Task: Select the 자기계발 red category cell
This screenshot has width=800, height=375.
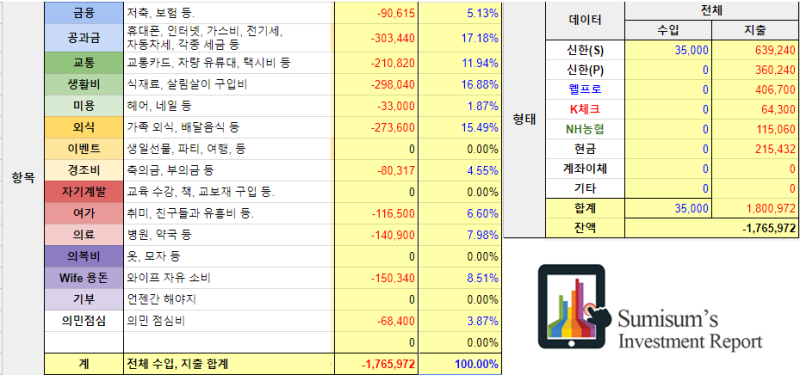Action: point(84,192)
